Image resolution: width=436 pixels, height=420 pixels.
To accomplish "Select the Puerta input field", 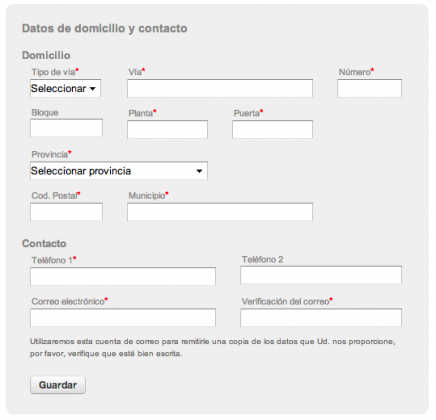I will point(272,129).
